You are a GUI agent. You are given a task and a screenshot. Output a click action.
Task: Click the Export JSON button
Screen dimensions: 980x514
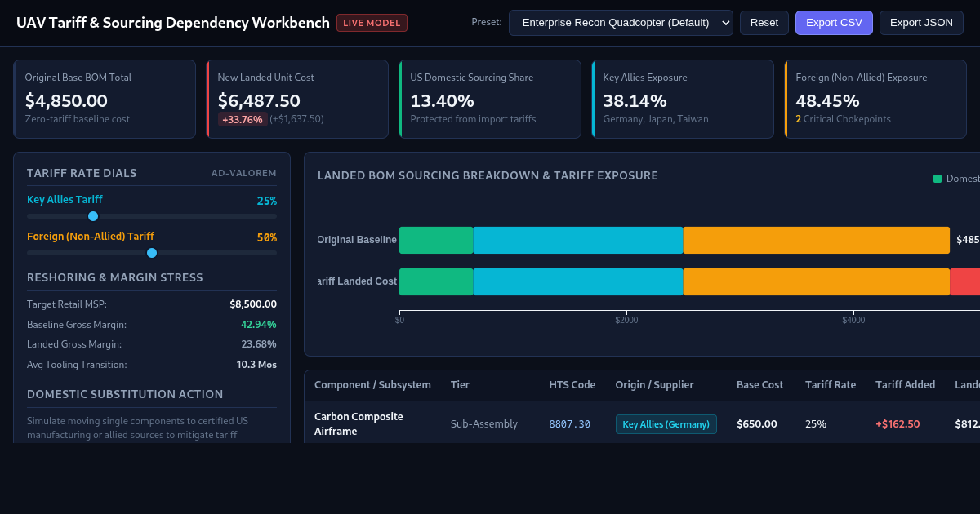click(921, 23)
